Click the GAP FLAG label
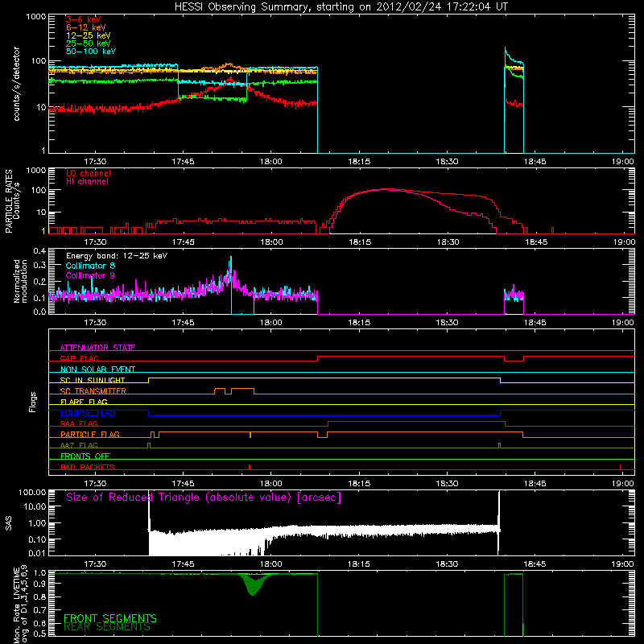Viewport: 644px width, 644px height. pyautogui.click(x=79, y=358)
